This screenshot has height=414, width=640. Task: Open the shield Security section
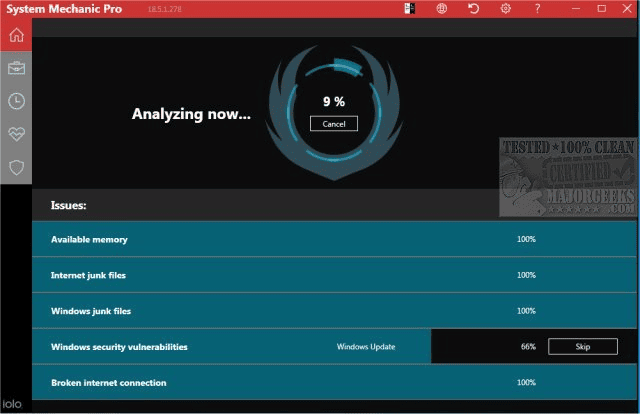pos(15,167)
